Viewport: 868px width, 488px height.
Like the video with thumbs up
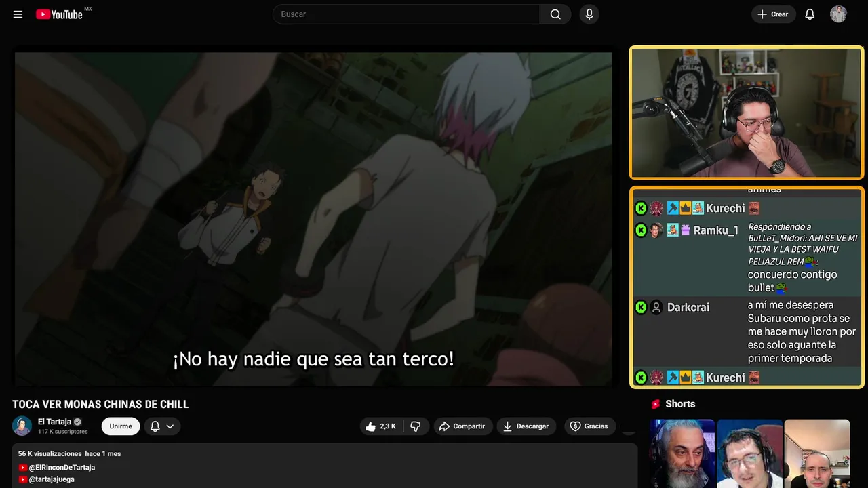click(381, 426)
